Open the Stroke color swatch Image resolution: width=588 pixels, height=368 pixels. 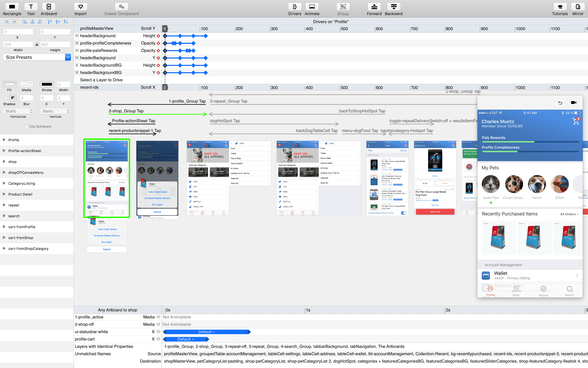pyautogui.click(x=47, y=84)
